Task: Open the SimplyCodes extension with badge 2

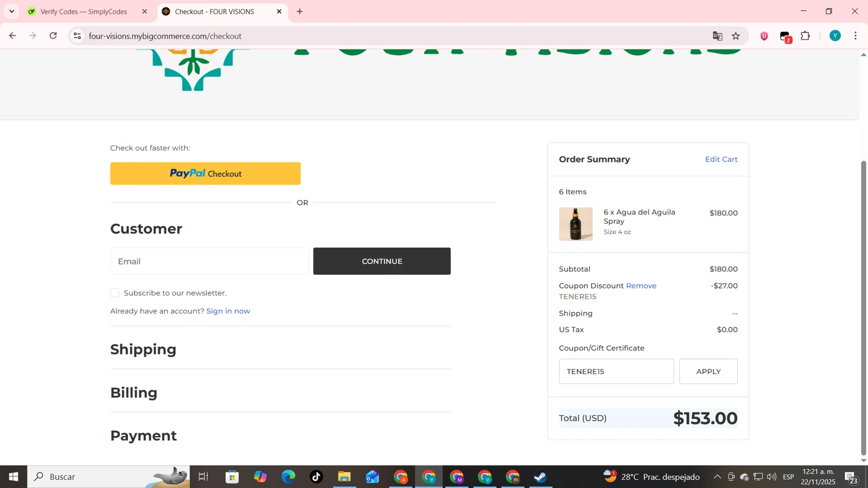Action: 785,36
